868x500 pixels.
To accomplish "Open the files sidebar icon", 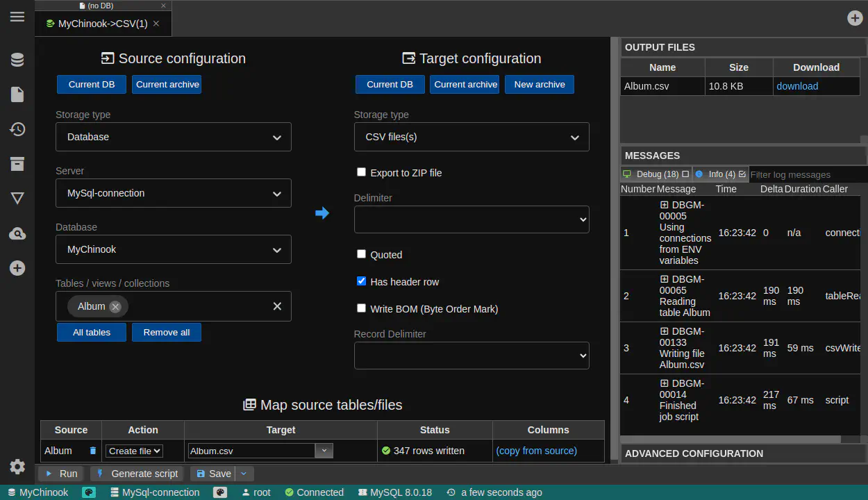I will coord(17,94).
